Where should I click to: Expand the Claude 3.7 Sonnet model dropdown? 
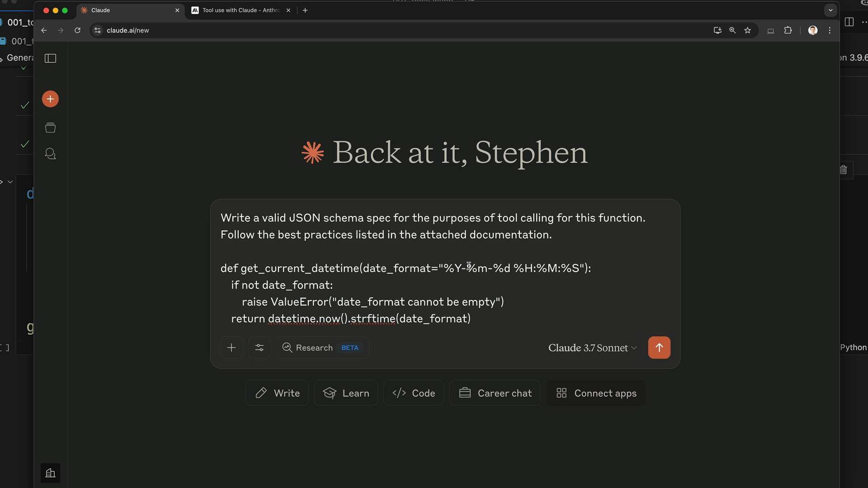(592, 347)
